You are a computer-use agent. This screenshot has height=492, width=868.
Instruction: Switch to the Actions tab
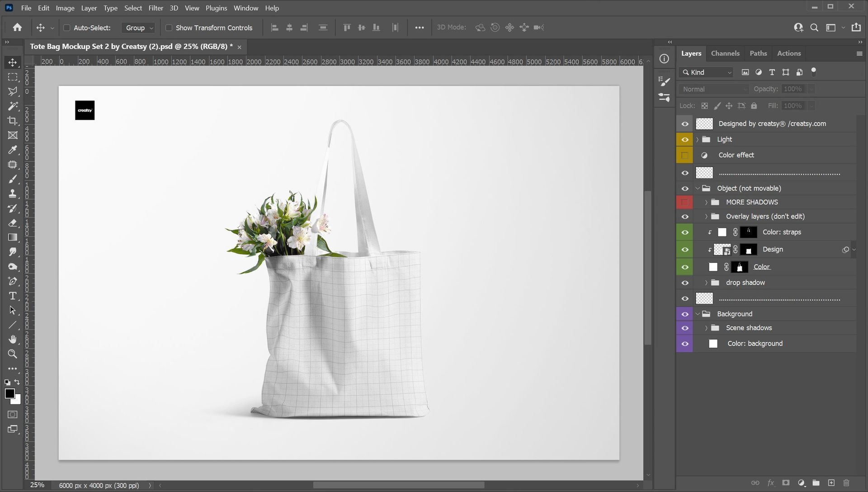789,53
